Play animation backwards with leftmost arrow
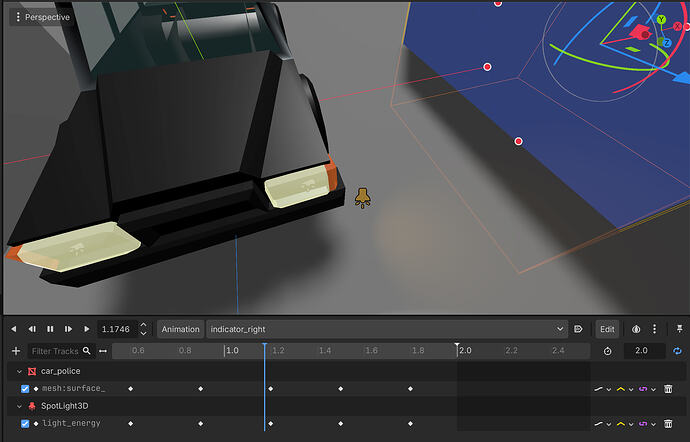Viewport: 690px width, 442px height. 14,329
